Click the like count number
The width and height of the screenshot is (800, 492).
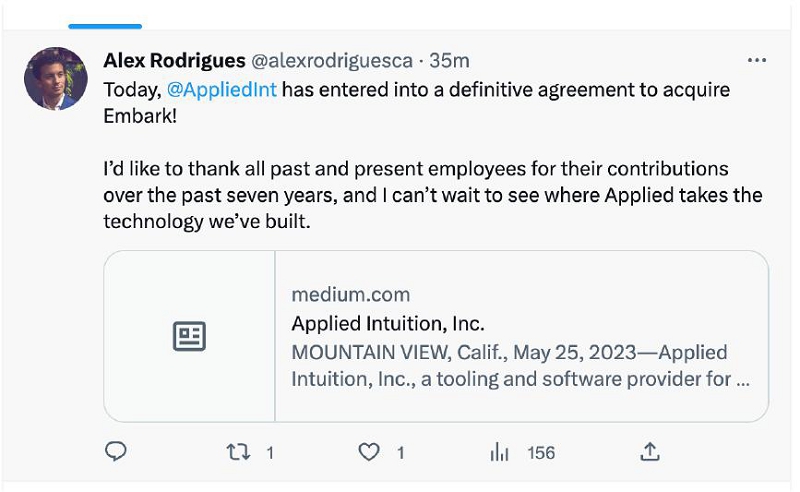point(400,453)
